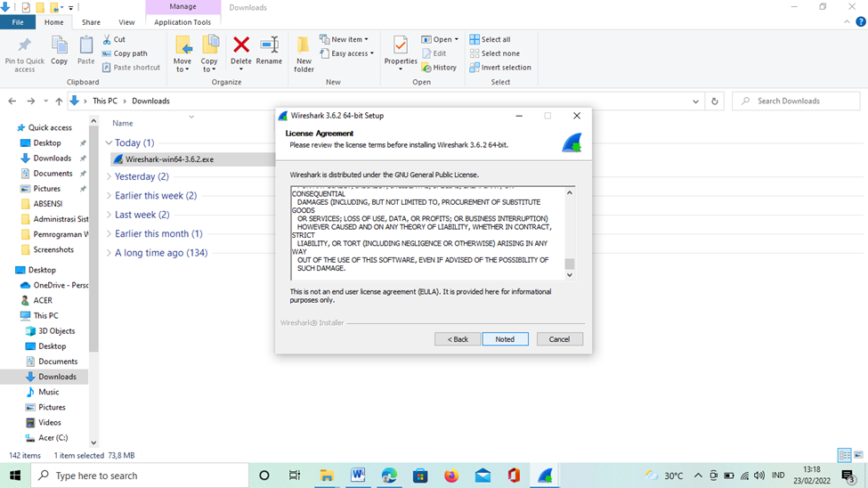
Task: Click the History command
Action: [439, 67]
